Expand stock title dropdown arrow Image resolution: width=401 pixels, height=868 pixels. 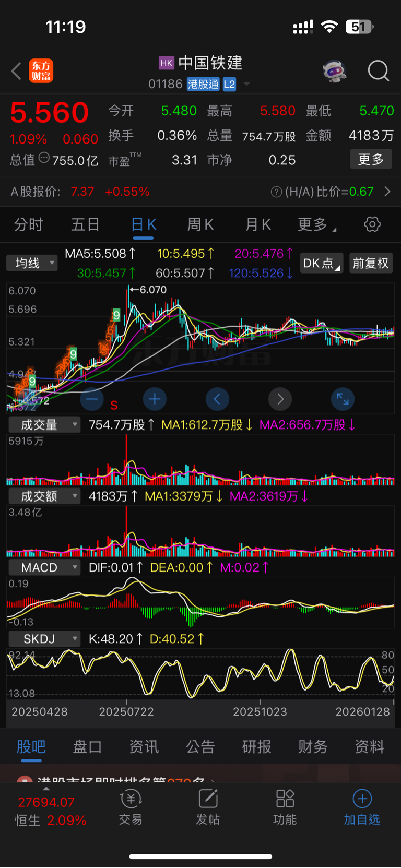(x=246, y=84)
